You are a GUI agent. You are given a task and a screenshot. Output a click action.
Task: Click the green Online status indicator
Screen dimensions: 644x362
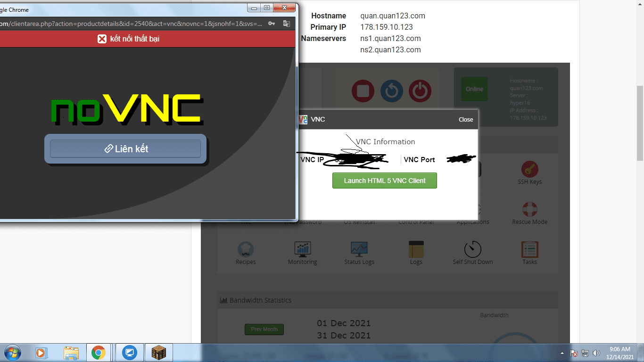click(x=474, y=89)
